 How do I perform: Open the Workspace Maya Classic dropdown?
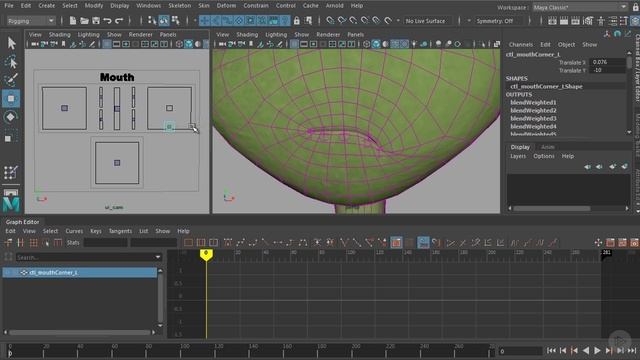point(580,7)
